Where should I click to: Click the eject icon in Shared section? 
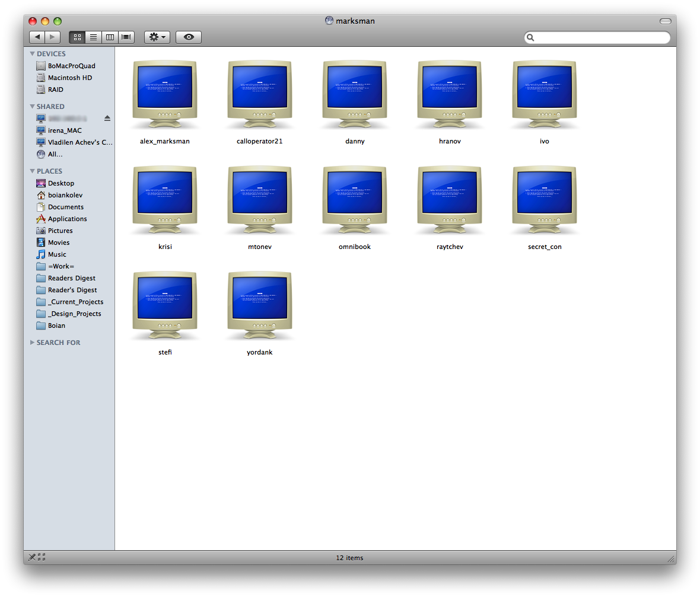pyautogui.click(x=107, y=119)
